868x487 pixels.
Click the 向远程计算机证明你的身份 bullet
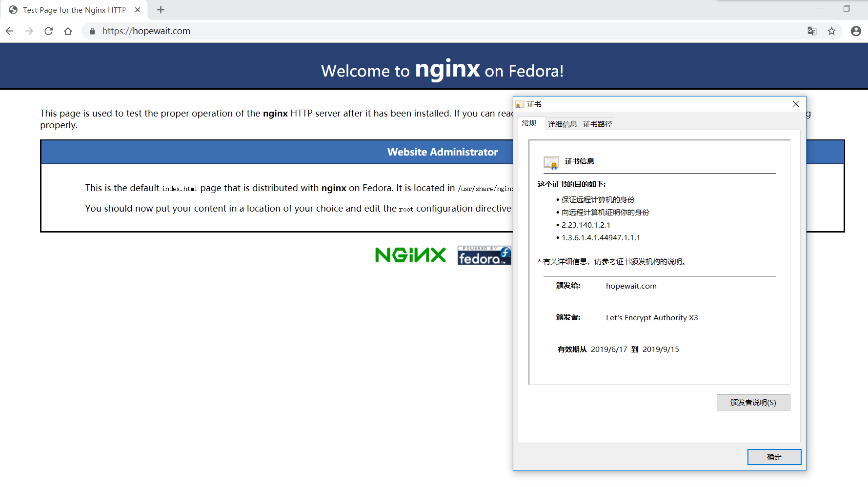[606, 213]
